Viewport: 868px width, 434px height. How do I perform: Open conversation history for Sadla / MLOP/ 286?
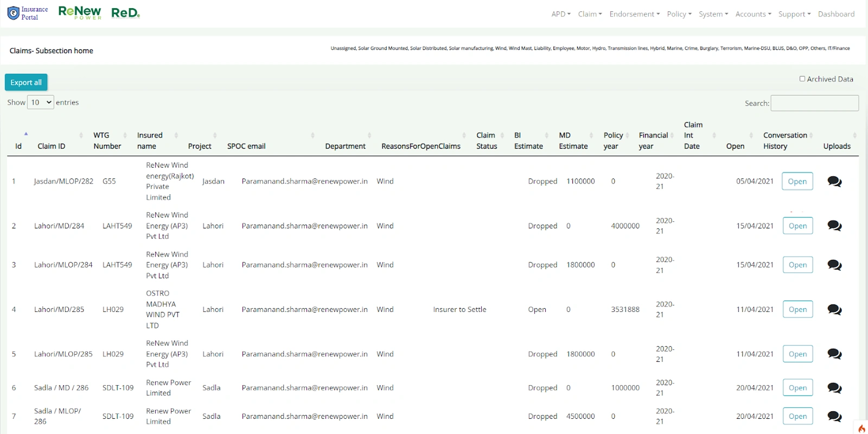pos(834,416)
